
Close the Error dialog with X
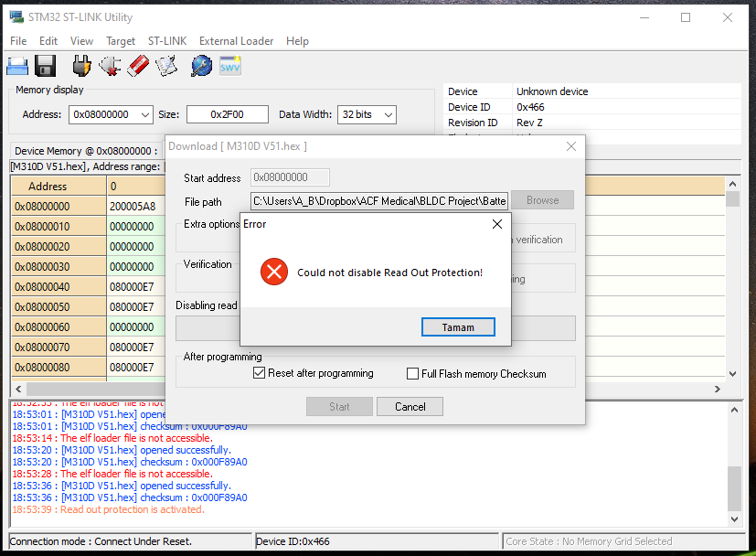point(497,224)
